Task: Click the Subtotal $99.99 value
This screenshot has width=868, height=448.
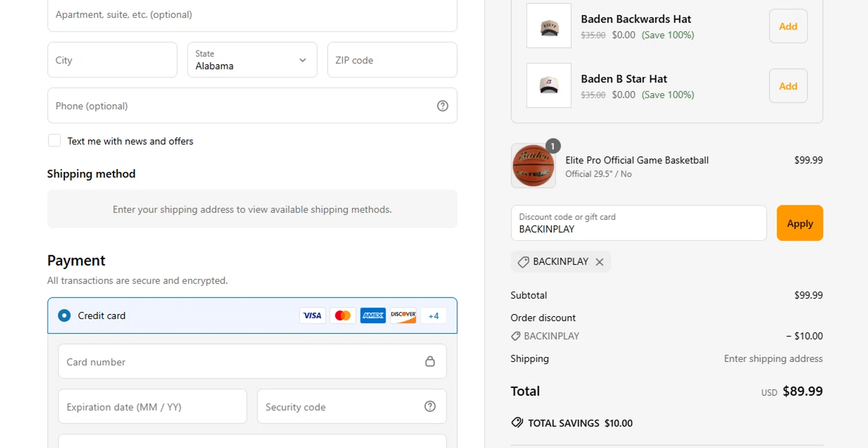Action: pyautogui.click(x=808, y=295)
